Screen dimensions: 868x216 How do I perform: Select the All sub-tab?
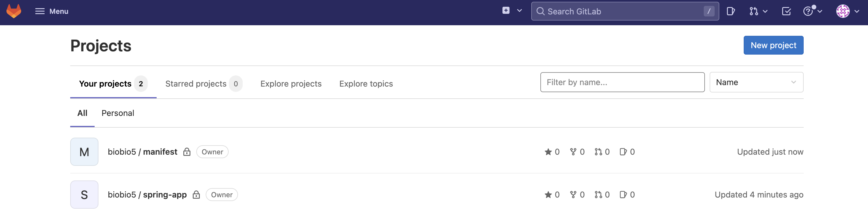coord(82,113)
